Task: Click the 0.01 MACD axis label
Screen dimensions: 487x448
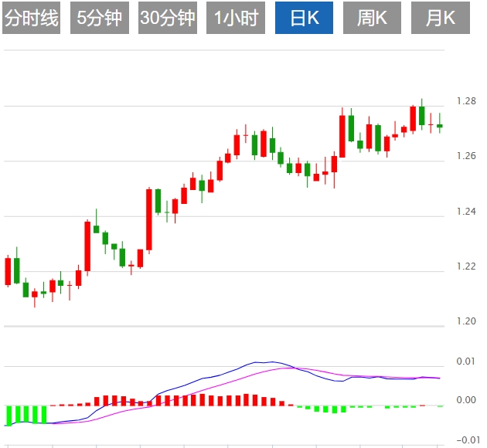Action: pyautogui.click(x=466, y=361)
